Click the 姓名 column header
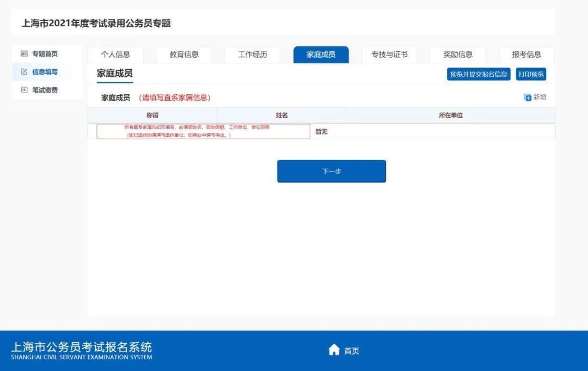Image resolution: width=588 pixels, height=371 pixels. (281, 115)
